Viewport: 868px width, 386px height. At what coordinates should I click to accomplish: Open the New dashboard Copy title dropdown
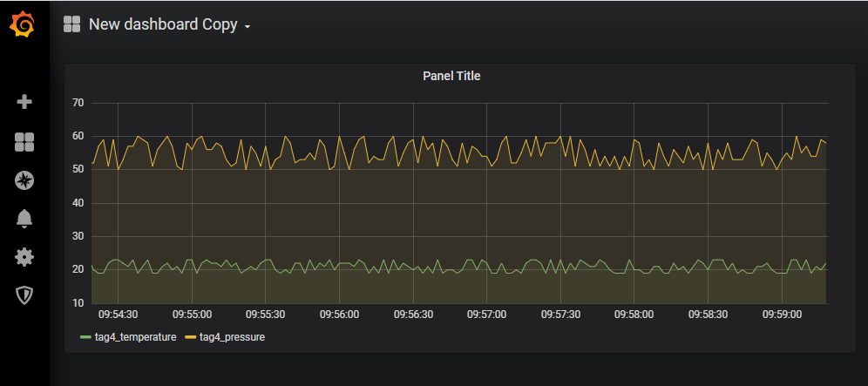tap(170, 25)
